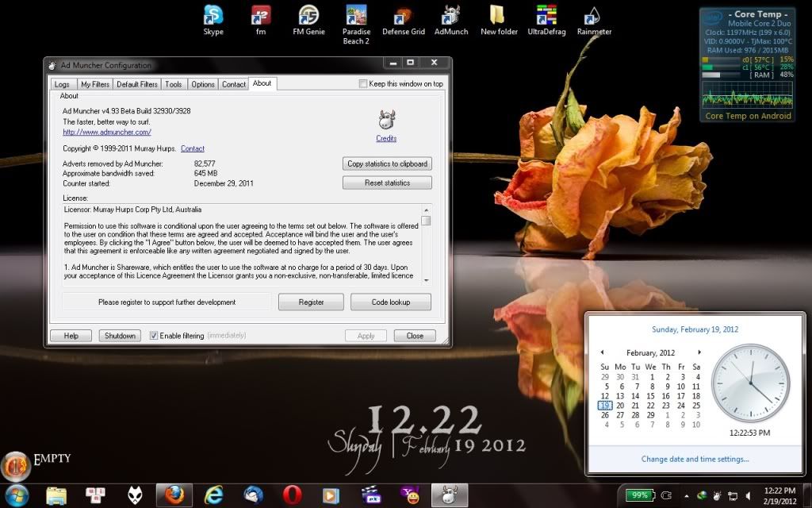Open the Default Filters tab

click(137, 84)
